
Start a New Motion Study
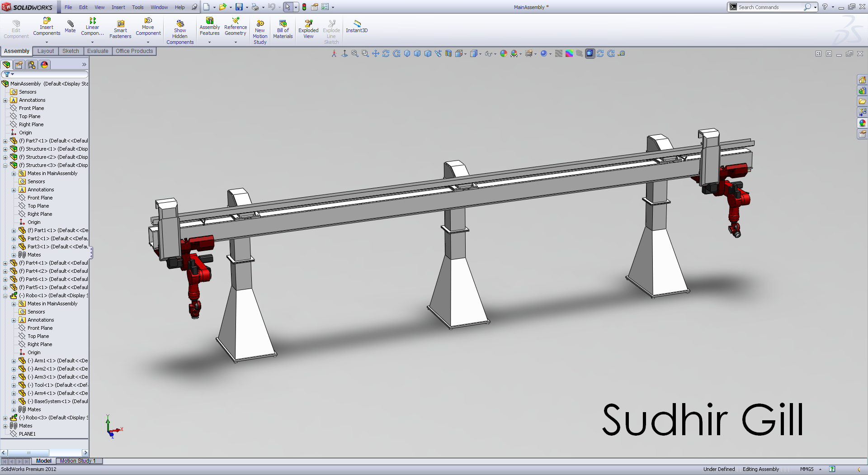[260, 32]
